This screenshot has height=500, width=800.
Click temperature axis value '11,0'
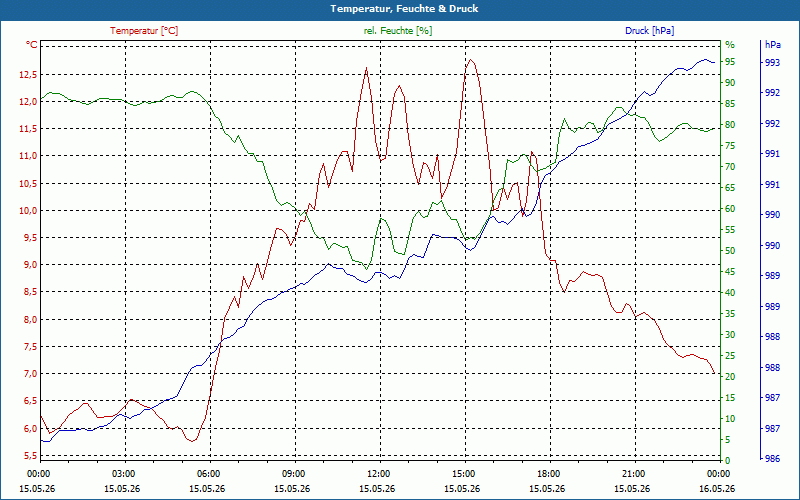(28, 156)
